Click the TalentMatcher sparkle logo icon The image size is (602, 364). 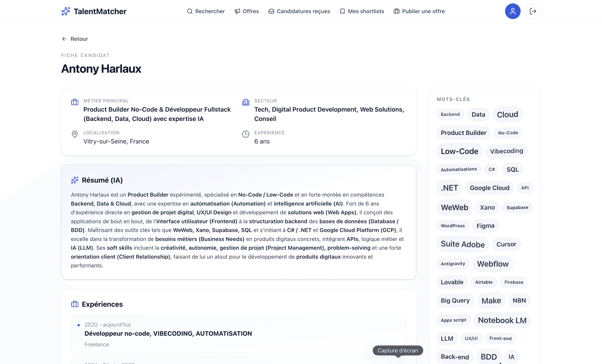(x=66, y=11)
